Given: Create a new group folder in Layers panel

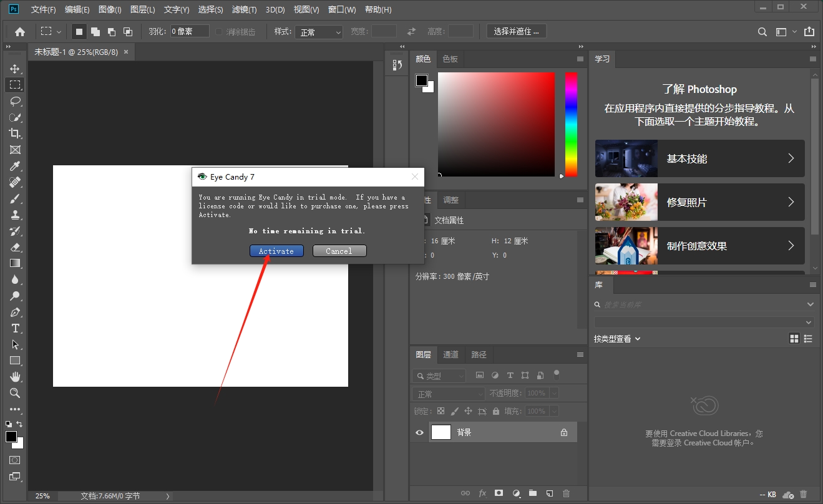Looking at the screenshot, I should 532,493.
